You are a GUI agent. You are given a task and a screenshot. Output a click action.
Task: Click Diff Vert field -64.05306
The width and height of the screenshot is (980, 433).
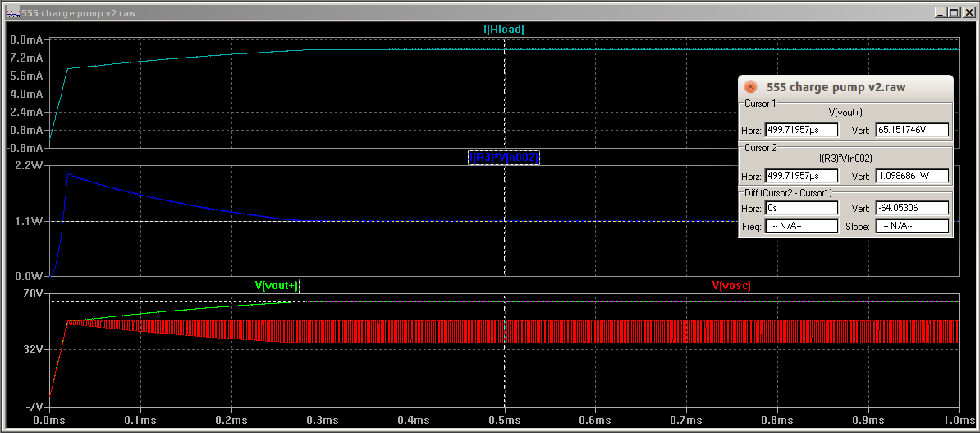[913, 208]
